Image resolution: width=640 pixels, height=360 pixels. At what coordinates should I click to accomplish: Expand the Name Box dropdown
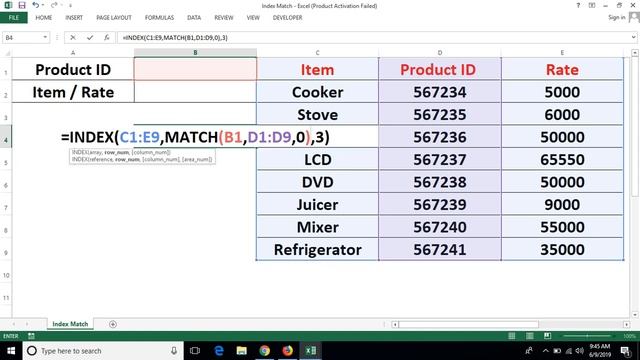[45, 38]
